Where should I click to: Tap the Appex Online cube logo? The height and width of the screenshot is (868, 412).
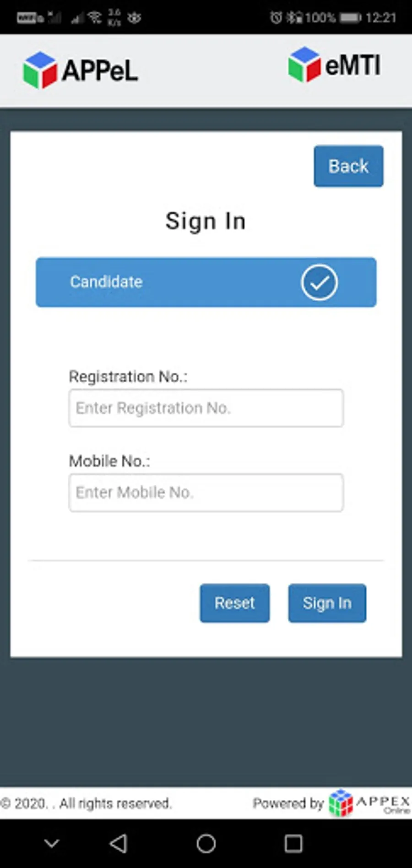(341, 803)
